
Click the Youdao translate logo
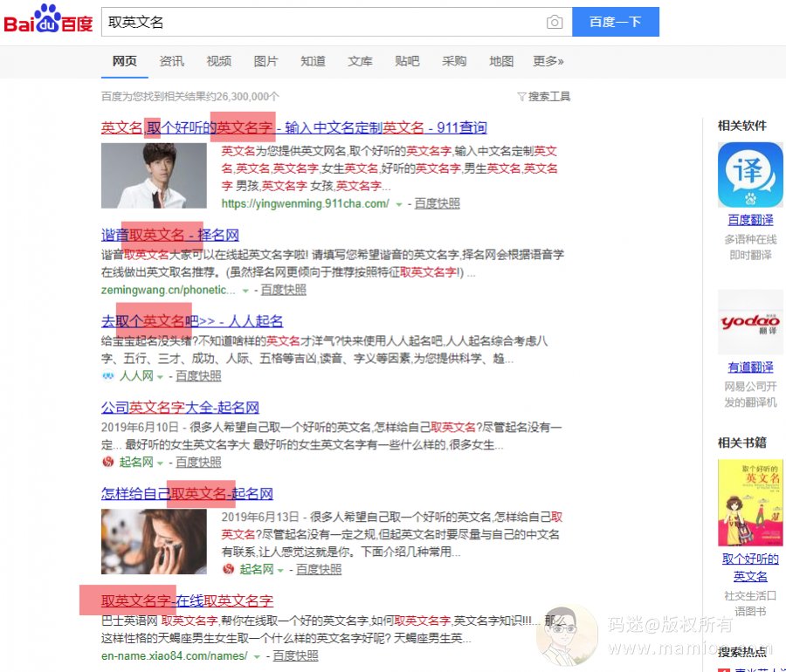(x=750, y=321)
